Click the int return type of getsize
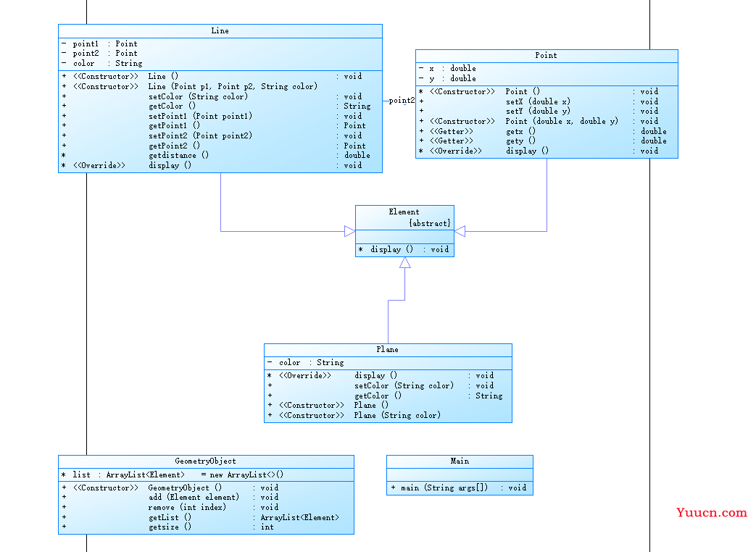This screenshot has width=756, height=552. point(267,527)
